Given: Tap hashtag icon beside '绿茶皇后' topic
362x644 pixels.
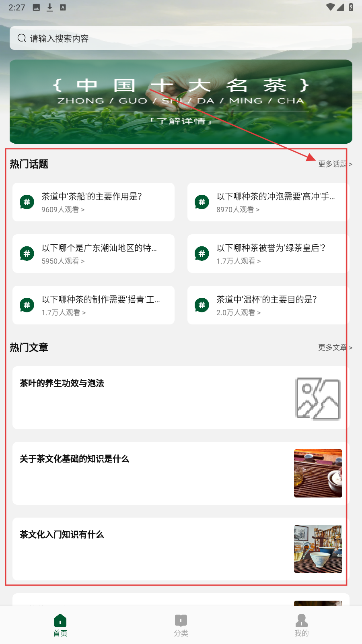Looking at the screenshot, I should coord(202,254).
